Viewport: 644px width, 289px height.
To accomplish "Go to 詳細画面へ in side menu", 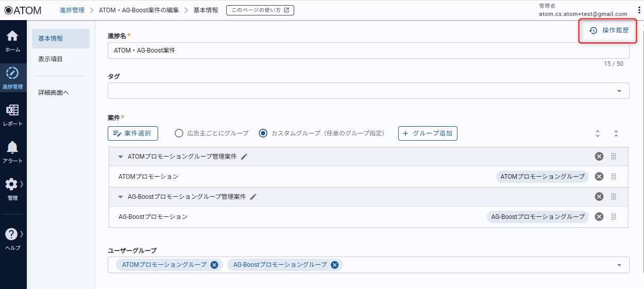I will click(54, 93).
